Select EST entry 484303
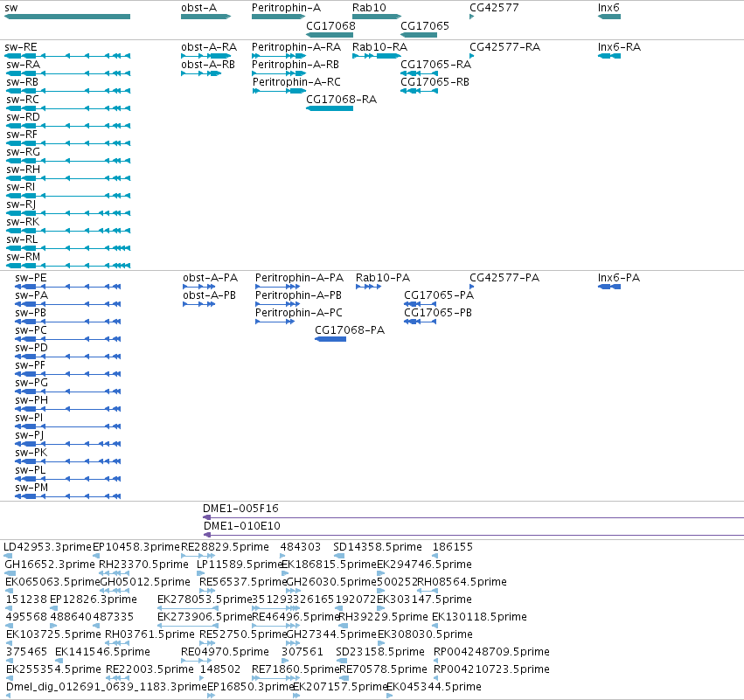Screen dimensions: 744x700 [x=301, y=547]
